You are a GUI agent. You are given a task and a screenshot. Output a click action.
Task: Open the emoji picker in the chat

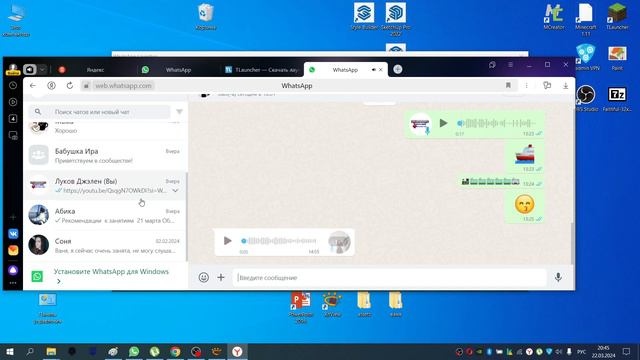[x=203, y=278]
